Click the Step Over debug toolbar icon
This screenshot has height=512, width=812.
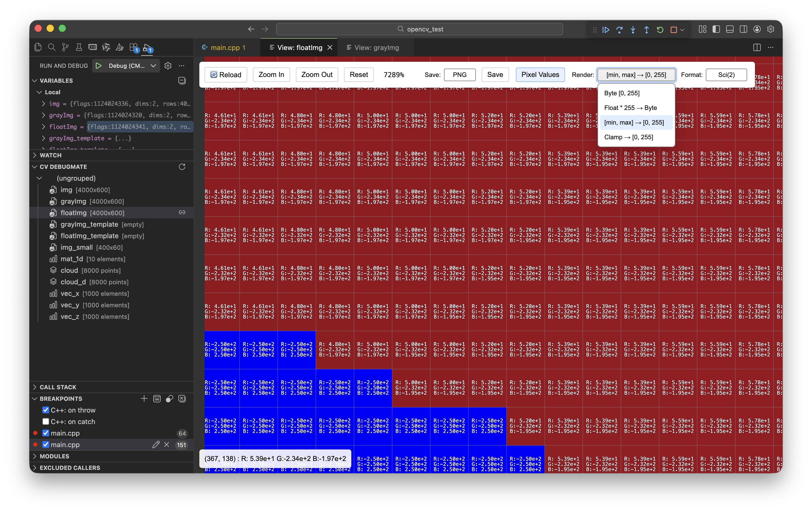point(620,30)
